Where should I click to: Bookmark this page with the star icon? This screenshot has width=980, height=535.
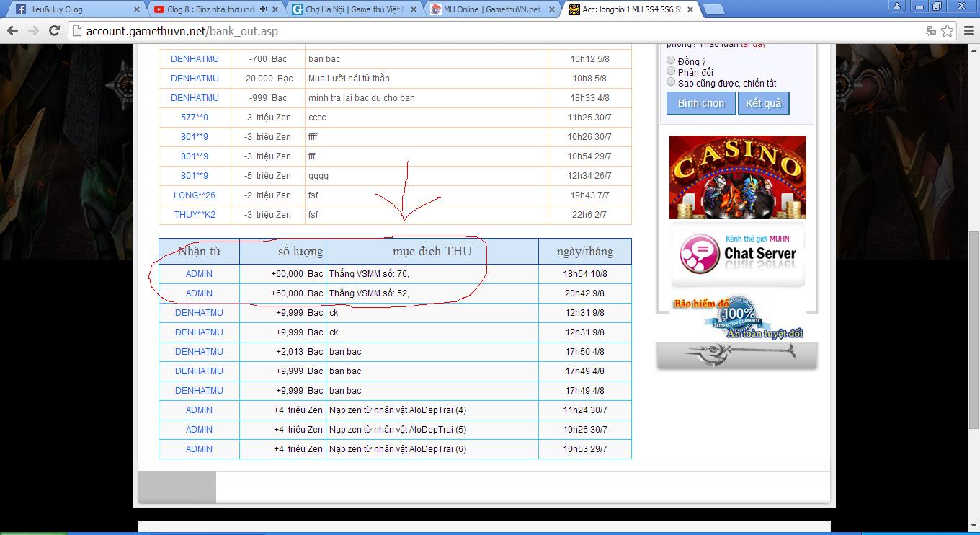click(x=948, y=31)
